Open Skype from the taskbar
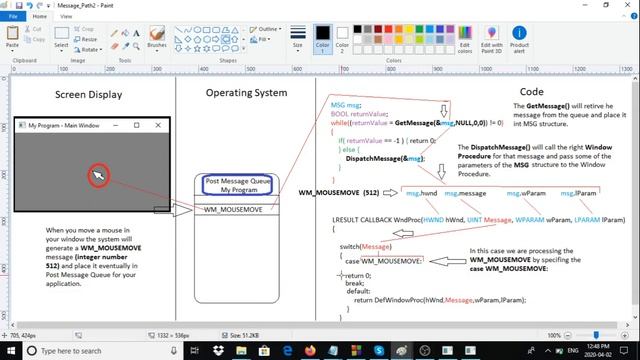The image size is (640, 360). pos(379,351)
